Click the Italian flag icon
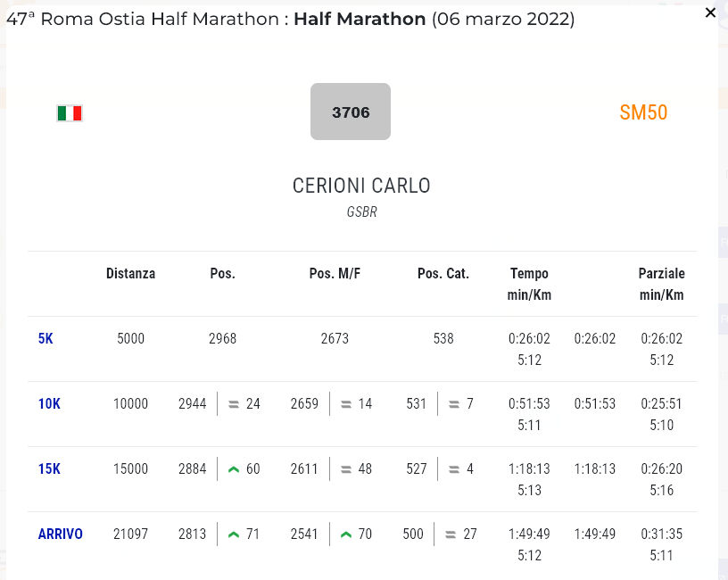Image resolution: width=728 pixels, height=580 pixels. click(x=70, y=113)
